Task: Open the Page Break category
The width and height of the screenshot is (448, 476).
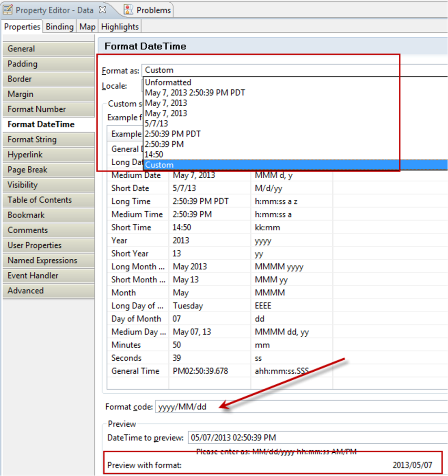Action: tap(48, 170)
